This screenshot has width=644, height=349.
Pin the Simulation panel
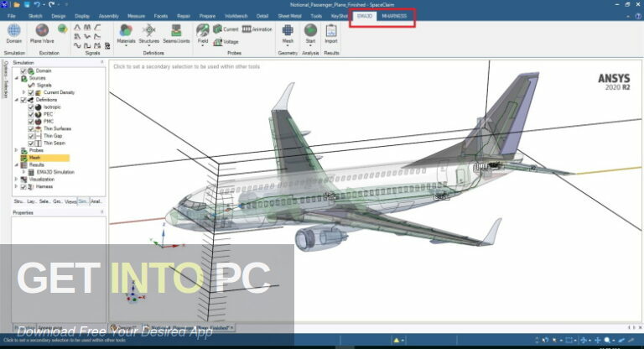[101, 62]
